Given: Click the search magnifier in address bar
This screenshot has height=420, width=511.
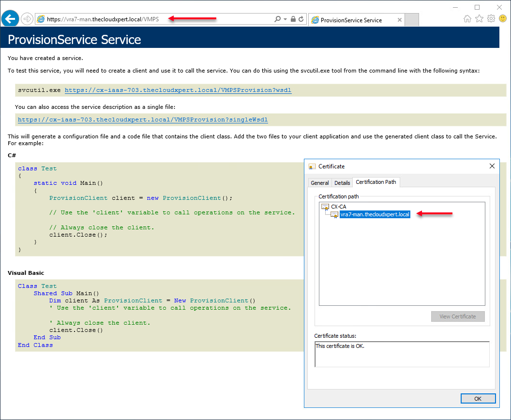Looking at the screenshot, I should tap(277, 19).
